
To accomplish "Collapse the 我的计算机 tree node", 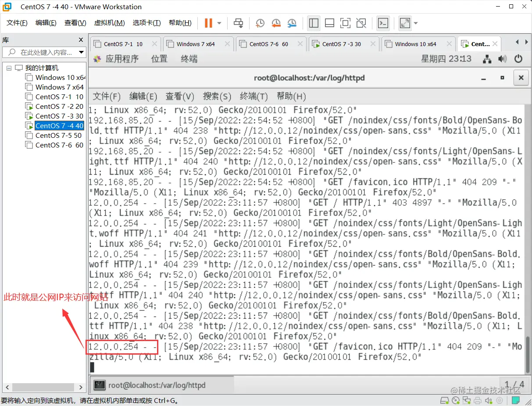I will (9, 68).
